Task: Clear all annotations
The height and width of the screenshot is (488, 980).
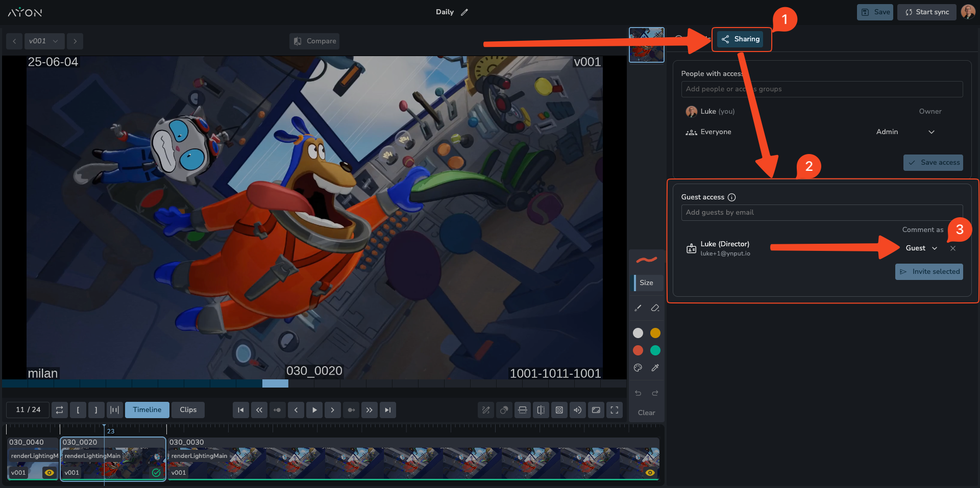Action: (647, 413)
